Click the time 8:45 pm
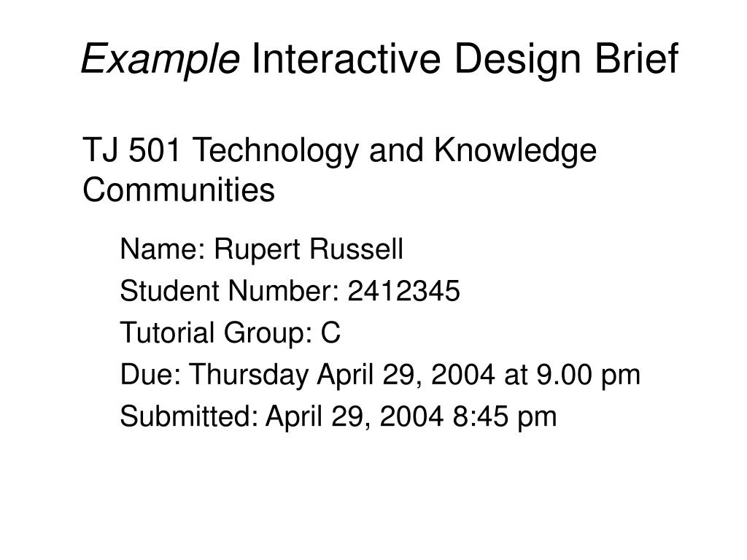This screenshot has width=747, height=560. (x=505, y=417)
